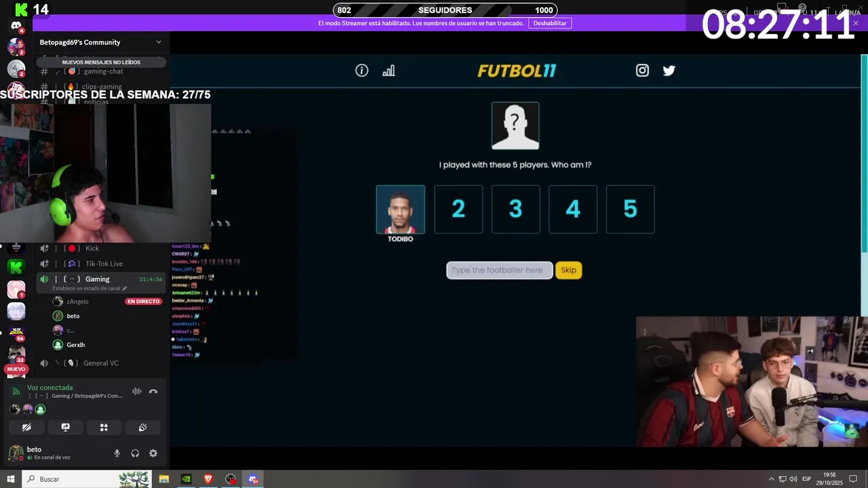868x488 pixels.
Task: Jump to 'Nuevos mensajes no leídos' pill
Action: (x=101, y=62)
